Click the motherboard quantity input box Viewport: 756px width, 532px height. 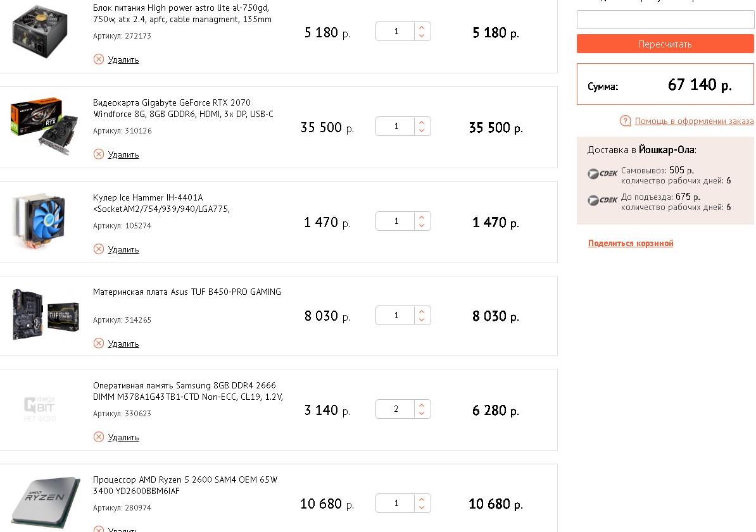[396, 315]
